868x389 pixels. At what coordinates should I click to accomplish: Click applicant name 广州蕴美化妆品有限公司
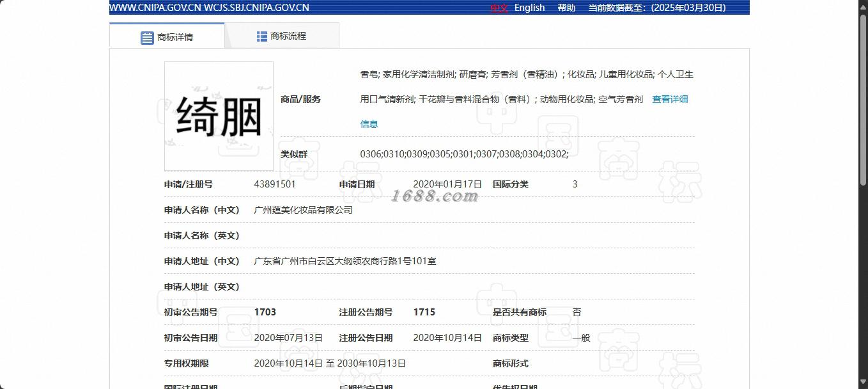tap(304, 210)
